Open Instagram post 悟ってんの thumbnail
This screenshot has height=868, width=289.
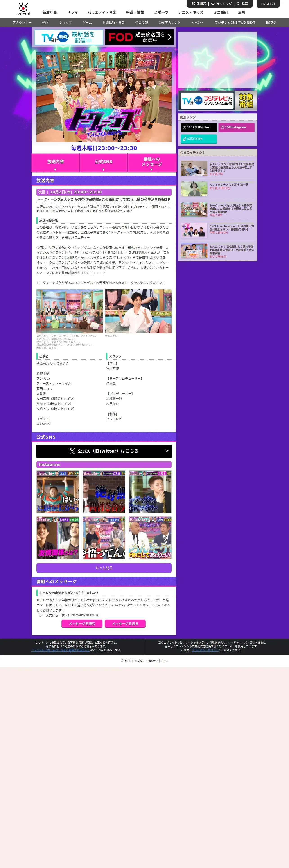(x=104, y=538)
